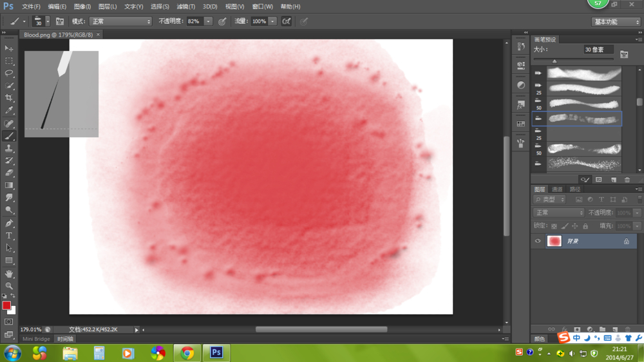Open the 滤镜(T) menu
This screenshot has width=644, height=362.
185,6
